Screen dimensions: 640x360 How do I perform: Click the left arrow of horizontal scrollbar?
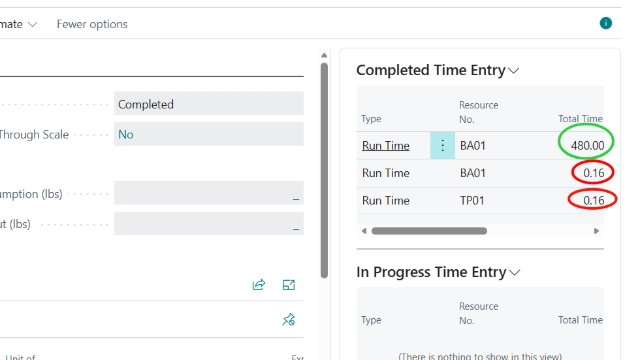(x=364, y=231)
